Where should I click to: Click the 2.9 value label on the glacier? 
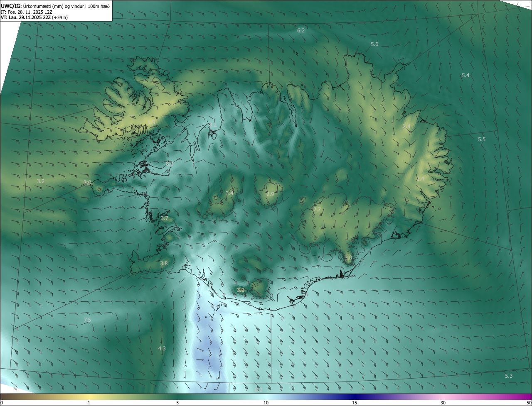coord(270,194)
